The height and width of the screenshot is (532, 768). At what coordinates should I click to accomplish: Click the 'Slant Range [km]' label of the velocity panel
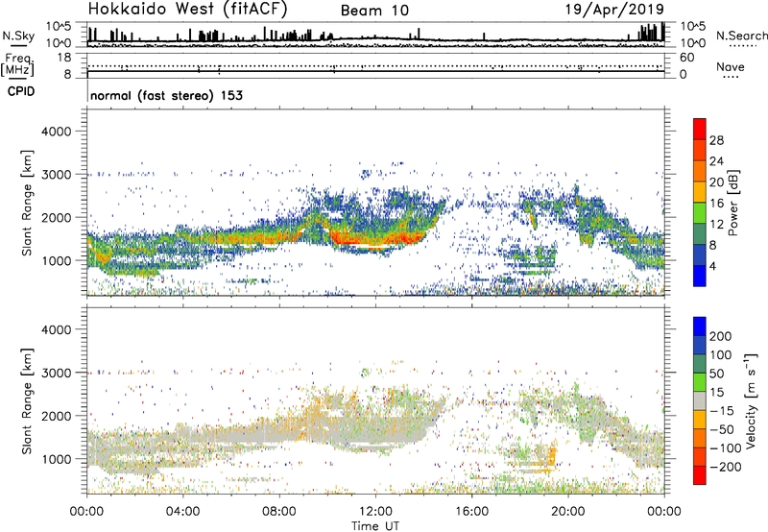click(x=27, y=401)
